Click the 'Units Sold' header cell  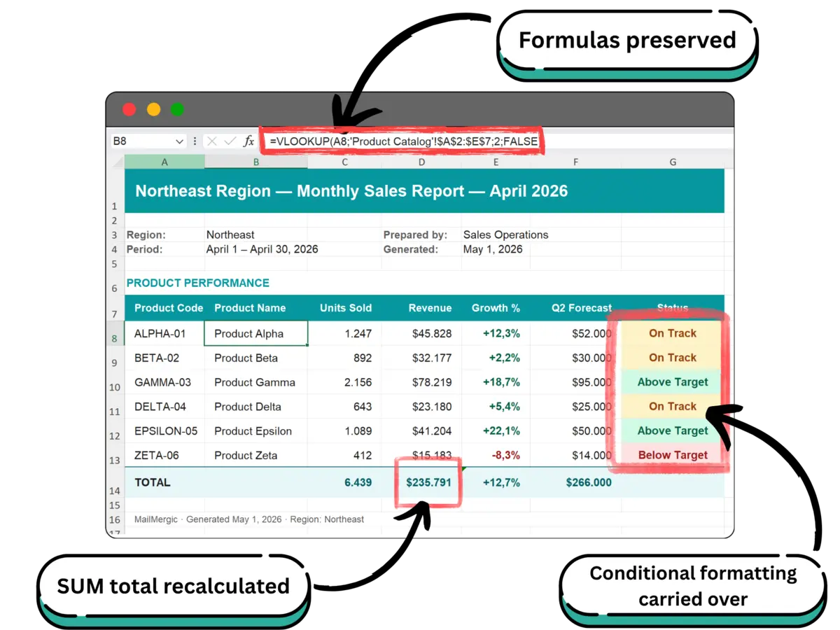(345, 308)
